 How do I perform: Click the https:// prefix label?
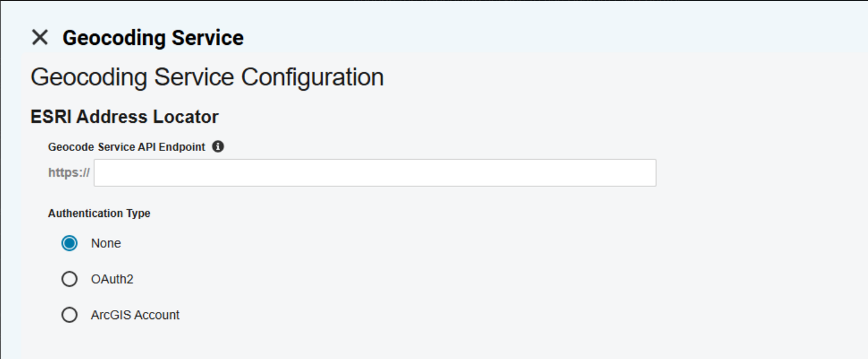(x=69, y=173)
